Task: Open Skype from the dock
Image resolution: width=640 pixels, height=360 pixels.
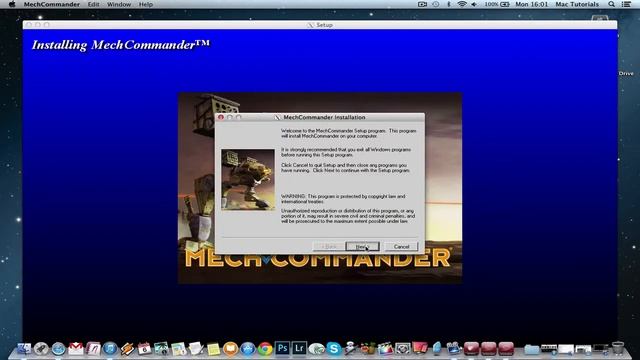Action: click(333, 349)
